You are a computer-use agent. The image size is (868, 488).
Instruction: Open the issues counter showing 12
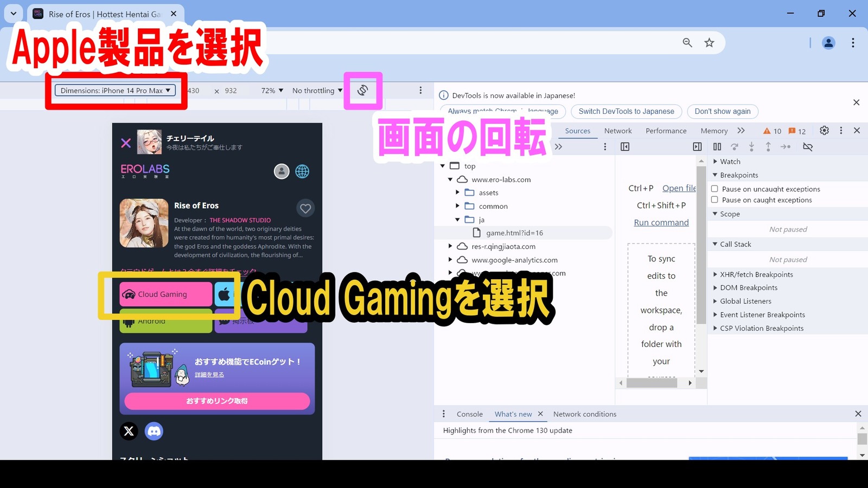pyautogui.click(x=796, y=131)
